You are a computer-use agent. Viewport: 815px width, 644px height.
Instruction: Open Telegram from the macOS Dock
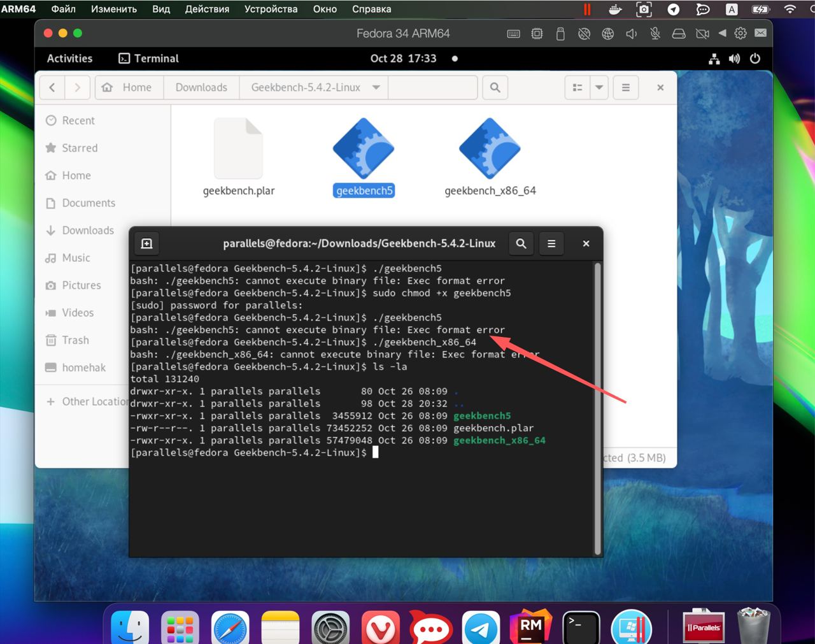pos(481,628)
